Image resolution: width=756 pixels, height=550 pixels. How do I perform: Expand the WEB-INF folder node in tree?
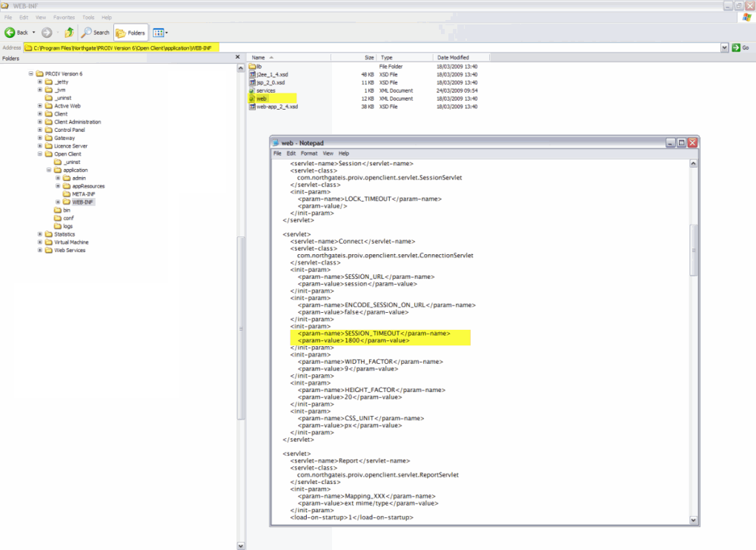click(x=58, y=202)
